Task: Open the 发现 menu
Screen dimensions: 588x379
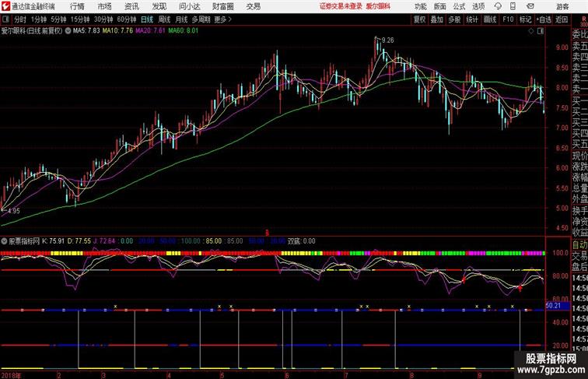Action: [x=159, y=6]
